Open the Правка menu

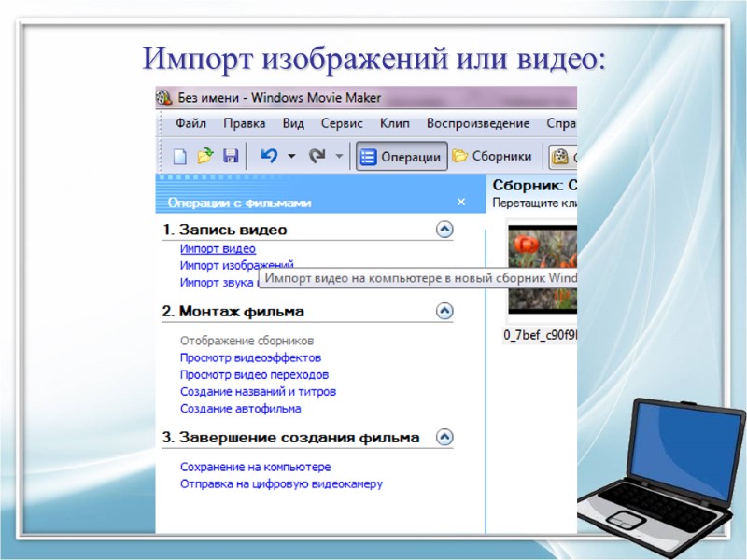pos(245,123)
